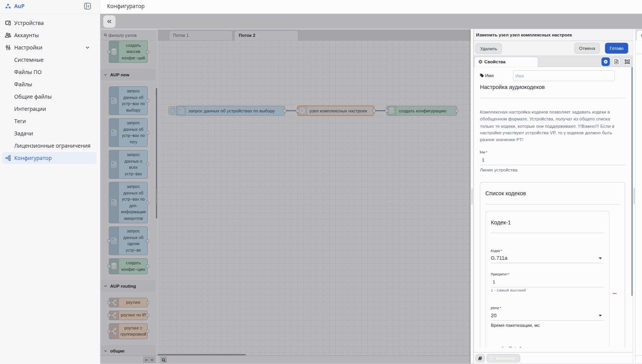The width and height of the screenshot is (642, 364).
Task: Open Аккаунты from the sidebar
Action: (26, 35)
